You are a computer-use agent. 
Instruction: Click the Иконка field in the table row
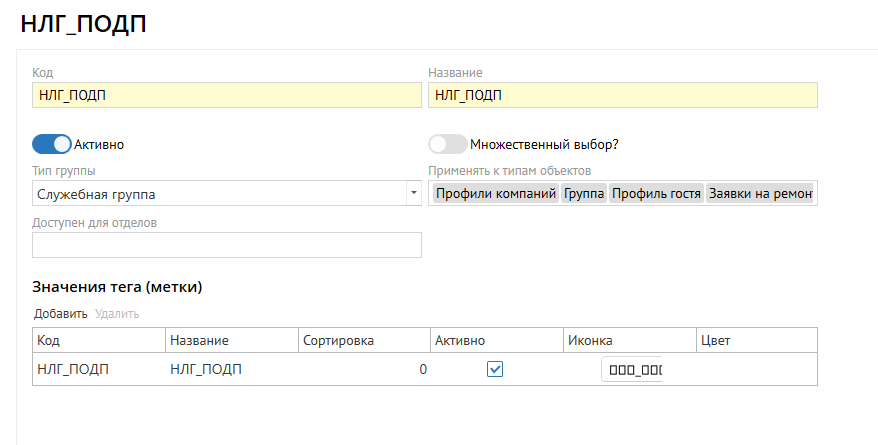pyautogui.click(x=635, y=370)
